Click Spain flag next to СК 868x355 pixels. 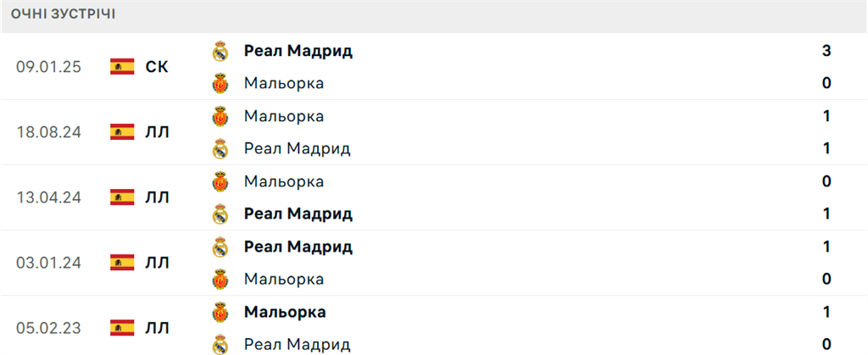pos(122,67)
